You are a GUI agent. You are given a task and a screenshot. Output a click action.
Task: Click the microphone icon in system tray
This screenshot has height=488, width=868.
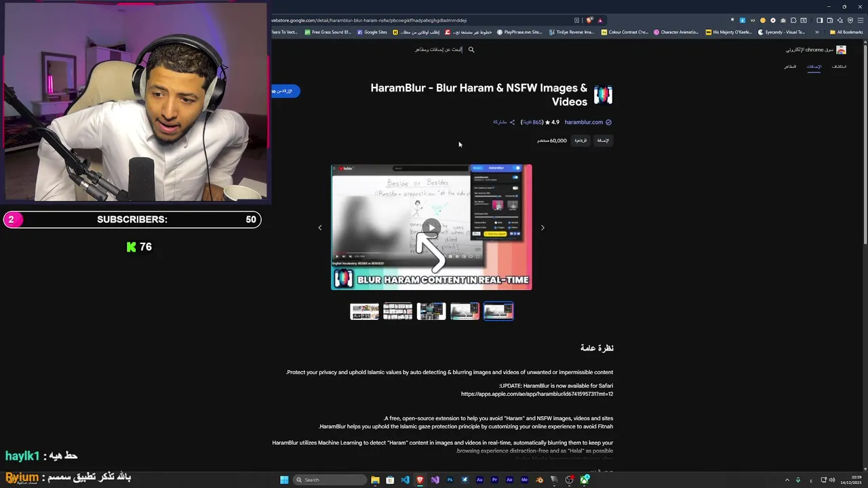click(x=798, y=480)
